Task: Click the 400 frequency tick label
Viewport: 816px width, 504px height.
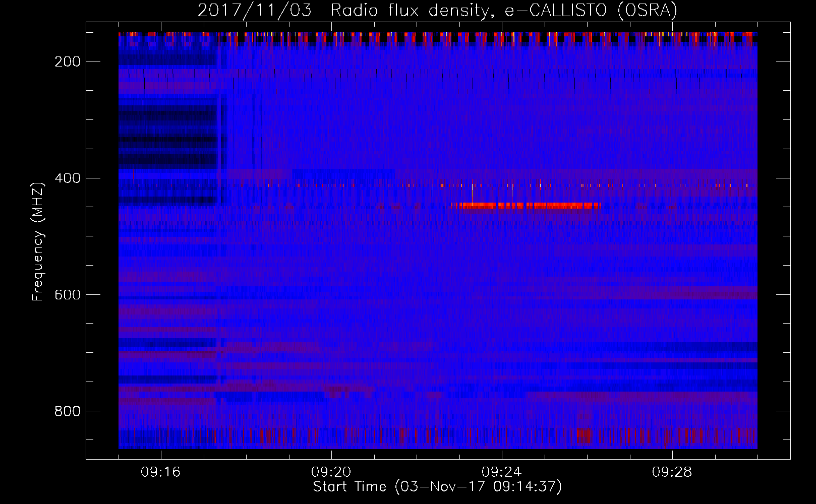Action: [68, 178]
